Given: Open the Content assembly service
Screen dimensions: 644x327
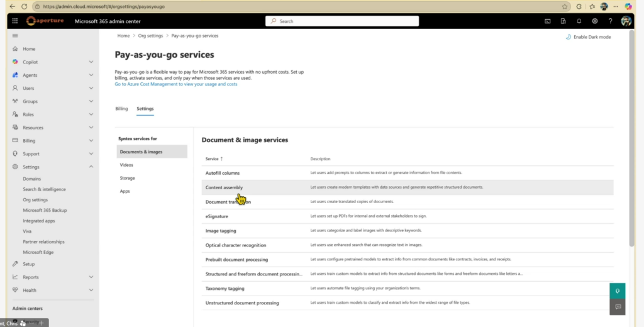Looking at the screenshot, I should [225, 187].
